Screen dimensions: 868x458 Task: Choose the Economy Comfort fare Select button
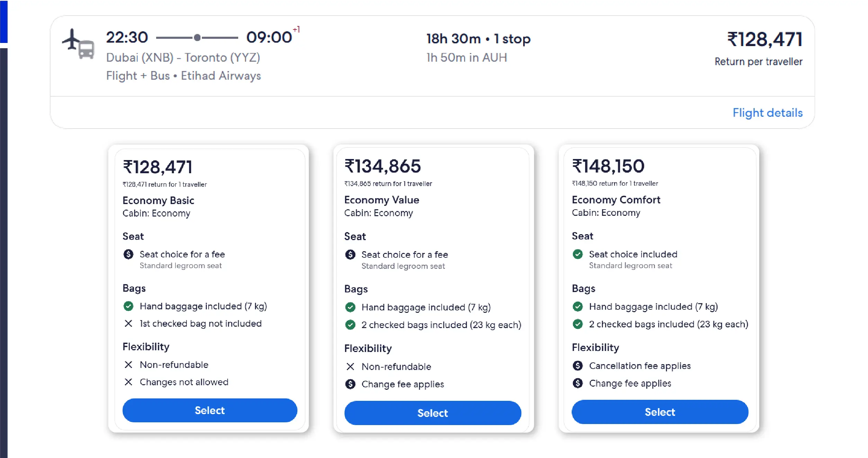[660, 412]
